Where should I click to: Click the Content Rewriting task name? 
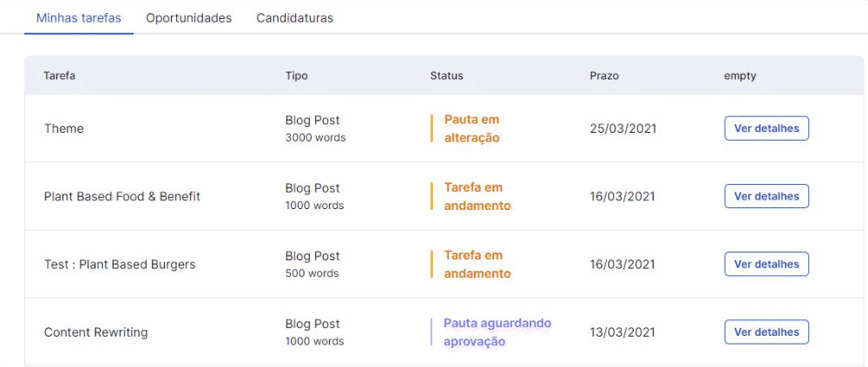tap(96, 332)
